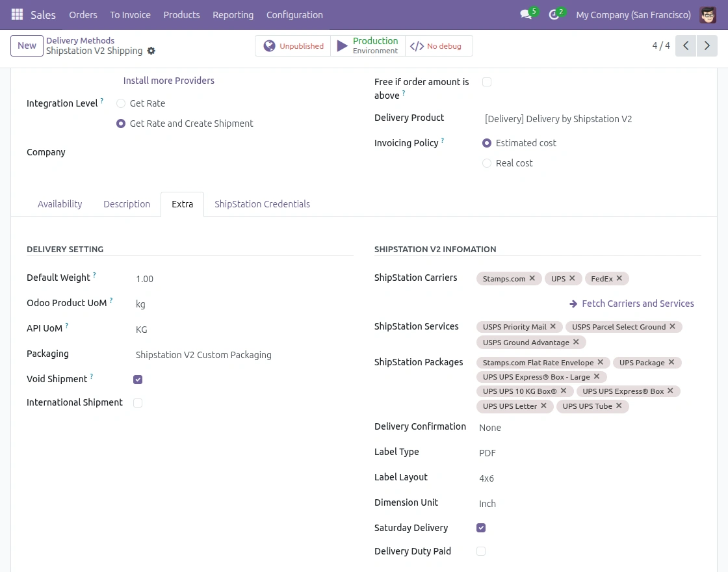Go to the previous record arrow
Screen dimensions: 728x572
tap(686, 45)
